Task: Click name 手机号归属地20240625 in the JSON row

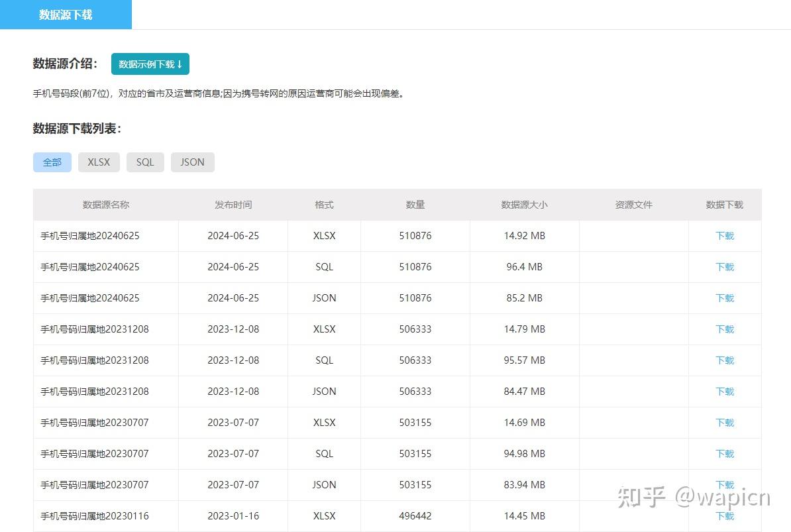Action: click(x=90, y=298)
